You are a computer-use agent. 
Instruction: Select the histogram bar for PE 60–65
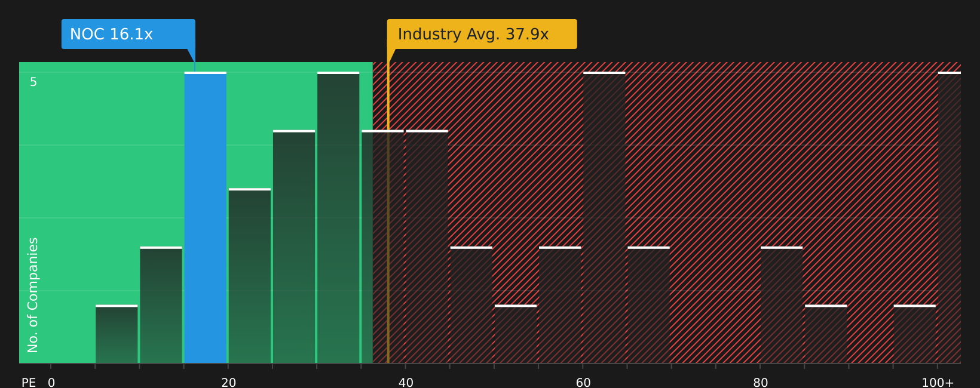(604, 217)
